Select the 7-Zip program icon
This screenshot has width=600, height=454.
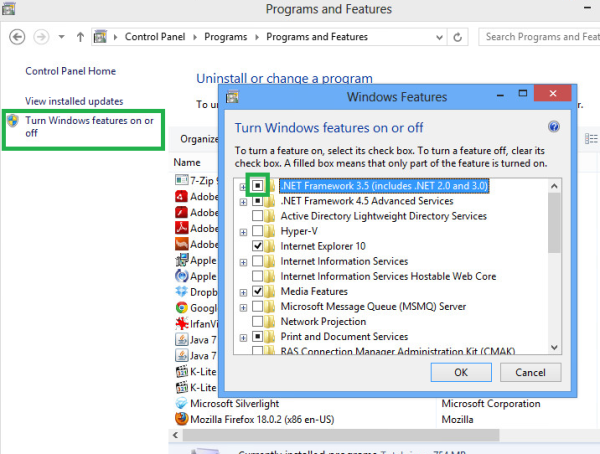coord(181,180)
